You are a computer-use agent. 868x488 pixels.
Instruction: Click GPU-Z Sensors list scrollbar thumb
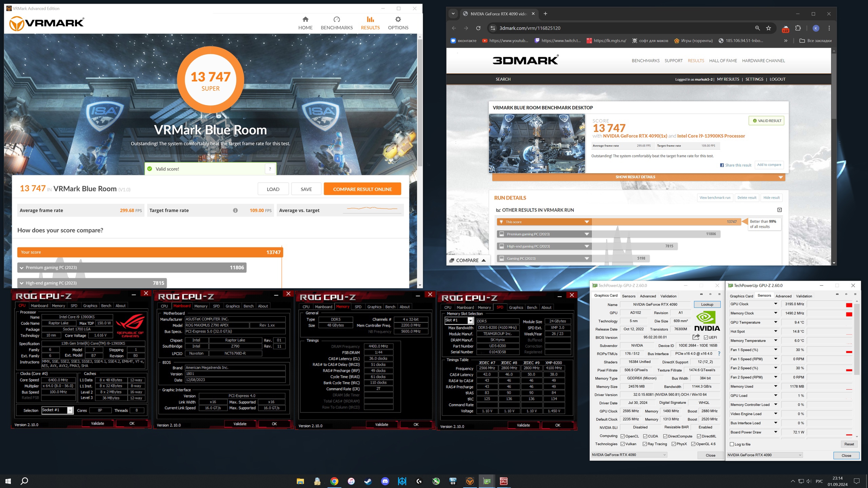857,339
